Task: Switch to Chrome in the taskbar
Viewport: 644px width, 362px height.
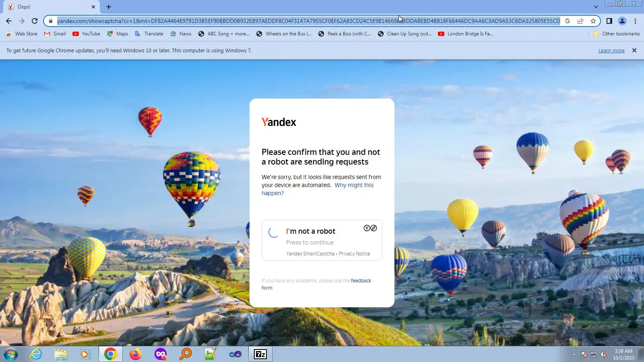Action: [x=110, y=354]
